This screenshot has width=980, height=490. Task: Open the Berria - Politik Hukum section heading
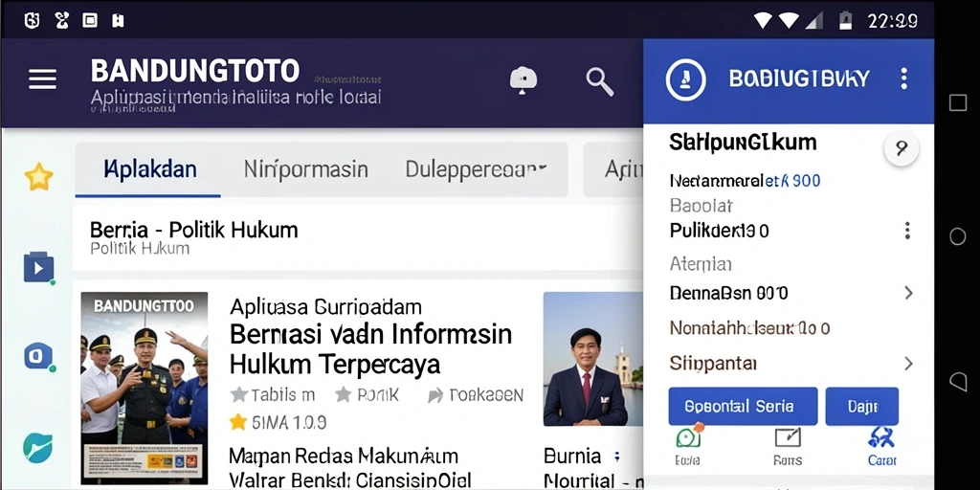click(x=193, y=230)
